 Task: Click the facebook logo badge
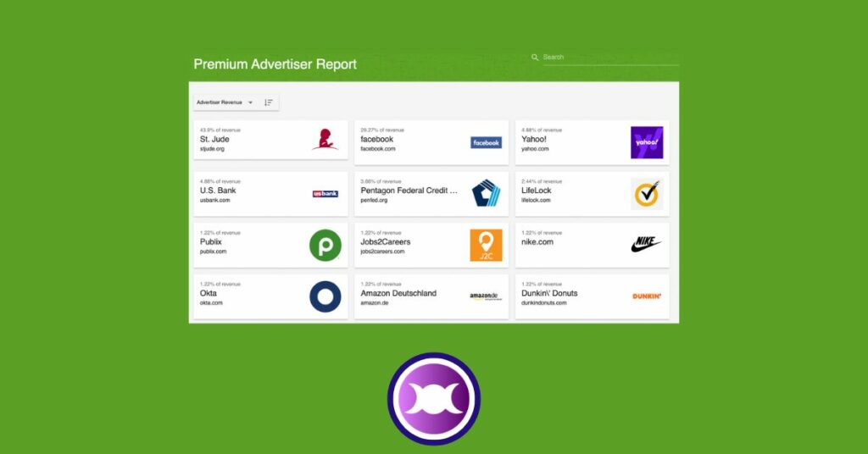[x=486, y=142]
